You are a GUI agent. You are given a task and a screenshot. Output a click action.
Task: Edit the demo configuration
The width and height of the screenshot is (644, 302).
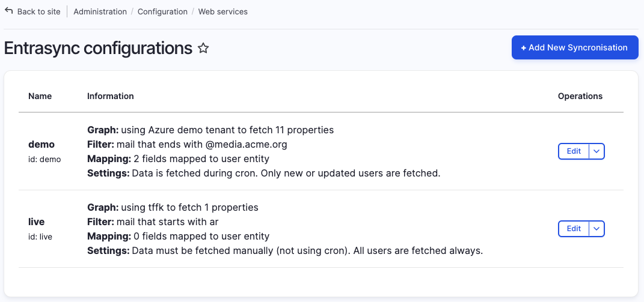click(574, 151)
